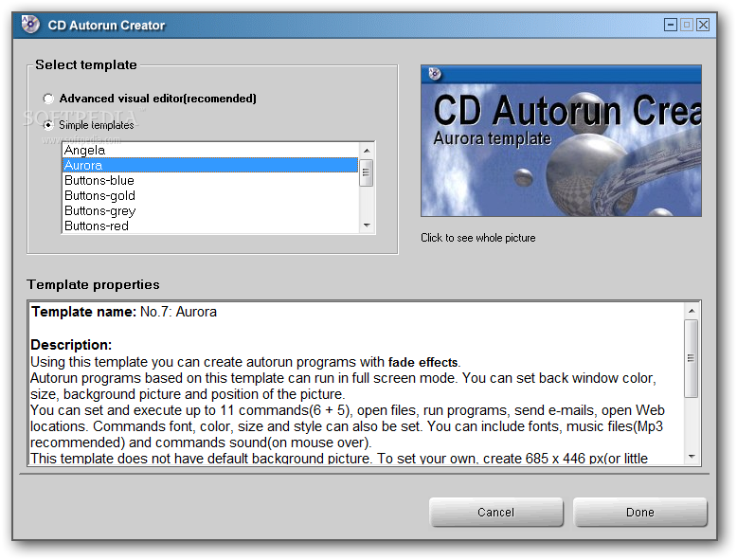Select Advanced visual editor radio button
This screenshot has height=560, width=737.
[x=48, y=99]
